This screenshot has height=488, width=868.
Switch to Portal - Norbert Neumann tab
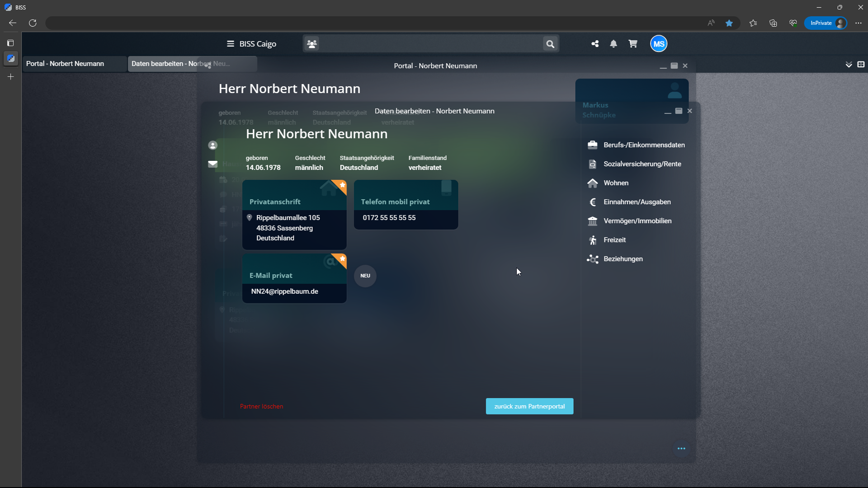tap(66, 64)
